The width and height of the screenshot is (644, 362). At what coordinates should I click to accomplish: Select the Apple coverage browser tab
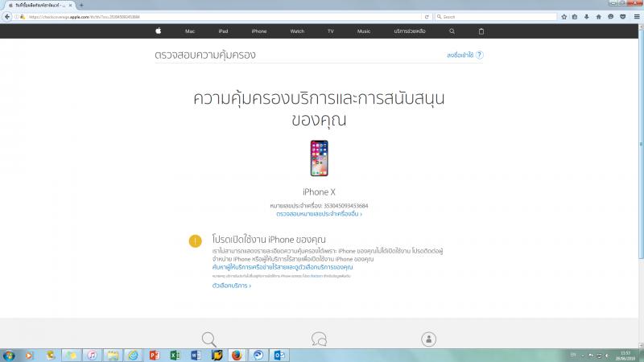[39, 6]
